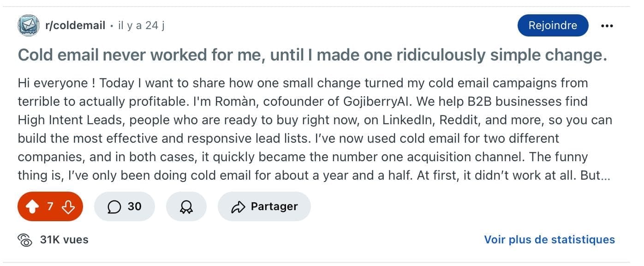Open the 30 comments count
Screen dimensions: 644x266
point(134,207)
